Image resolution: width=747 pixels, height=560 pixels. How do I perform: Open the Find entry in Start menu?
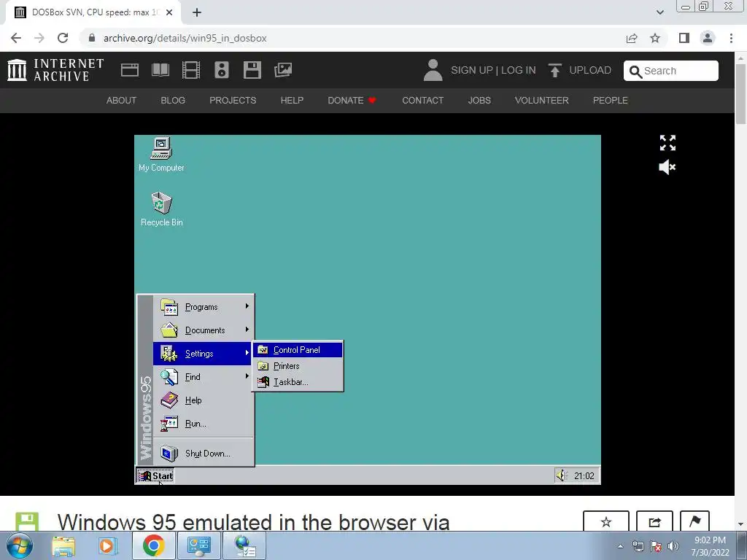204,377
